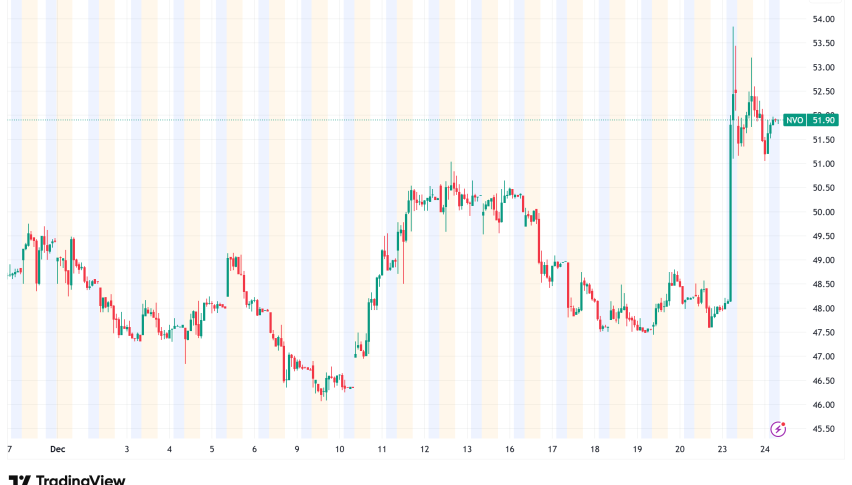This screenshot has height=485, width=852.
Task: Click the 48.00 price axis label
Action: 823,308
